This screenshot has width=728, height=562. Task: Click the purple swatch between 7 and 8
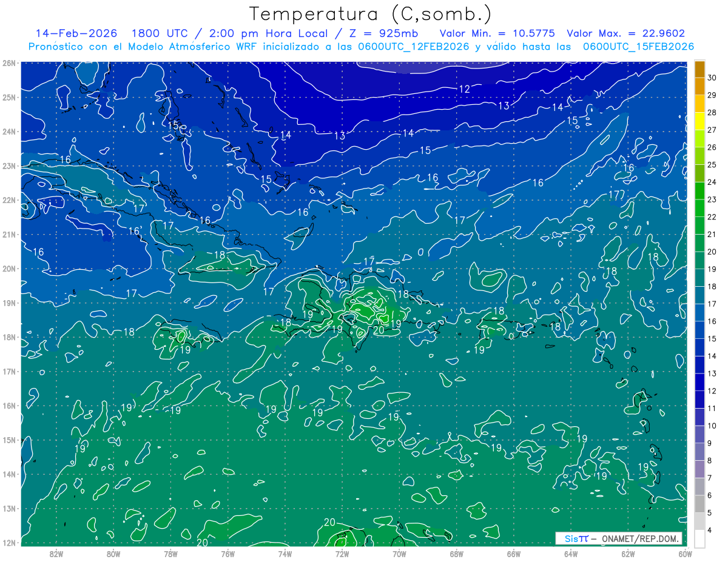(x=699, y=469)
